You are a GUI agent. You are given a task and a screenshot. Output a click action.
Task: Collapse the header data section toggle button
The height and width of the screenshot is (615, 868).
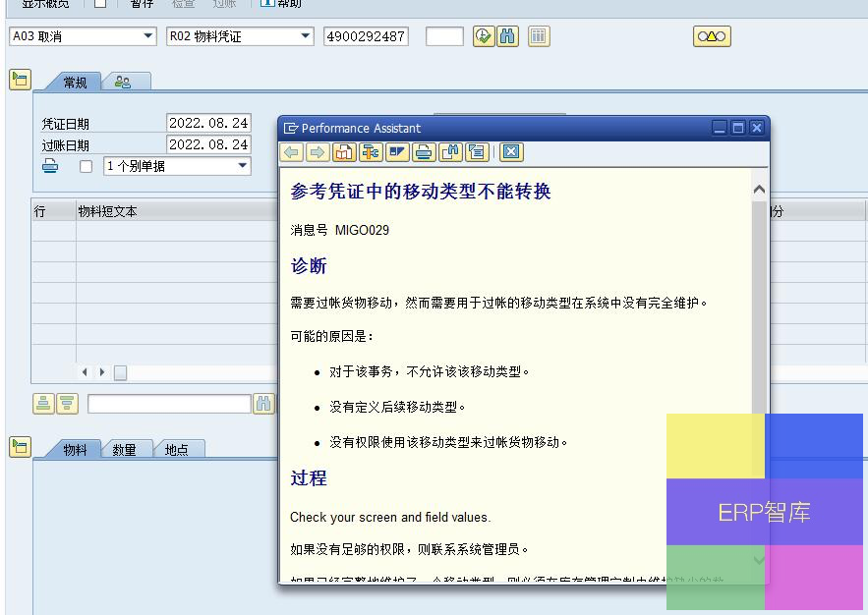click(20, 80)
